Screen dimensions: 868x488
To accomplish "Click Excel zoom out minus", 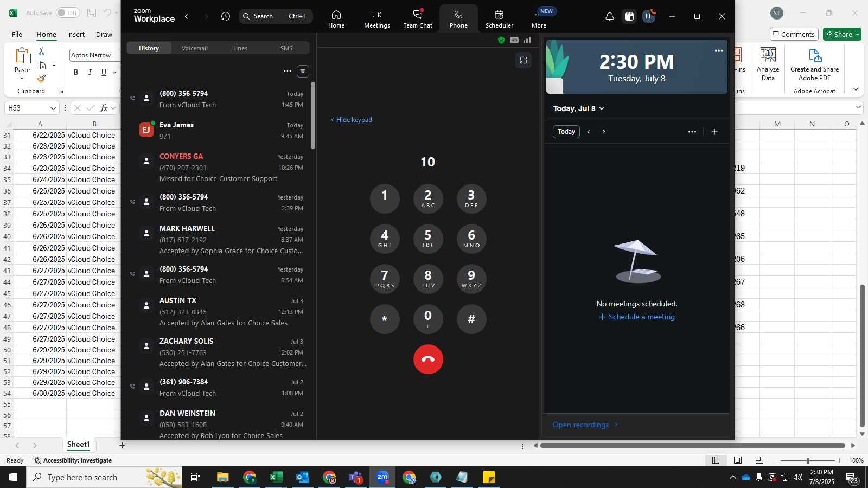I will click(x=775, y=460).
